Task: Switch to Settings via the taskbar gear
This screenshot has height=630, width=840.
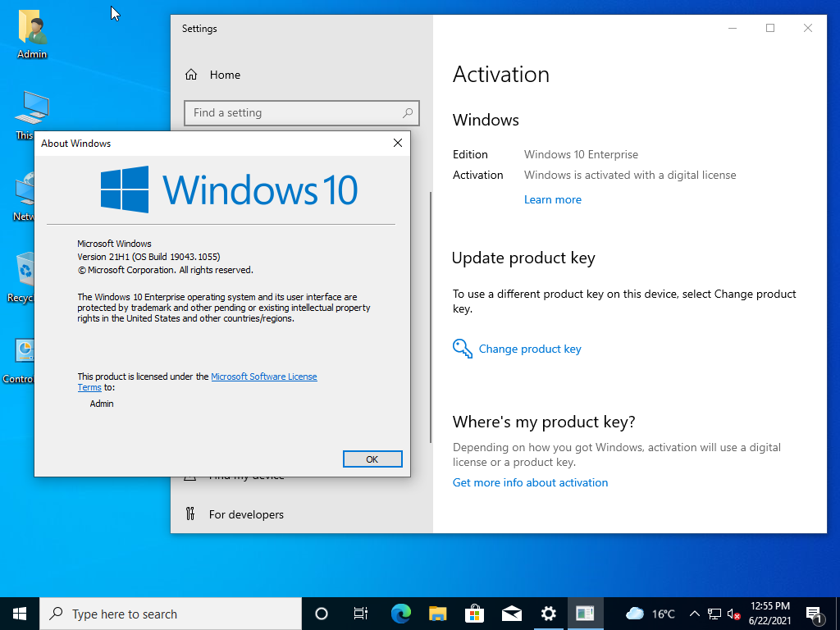Action: 549,614
